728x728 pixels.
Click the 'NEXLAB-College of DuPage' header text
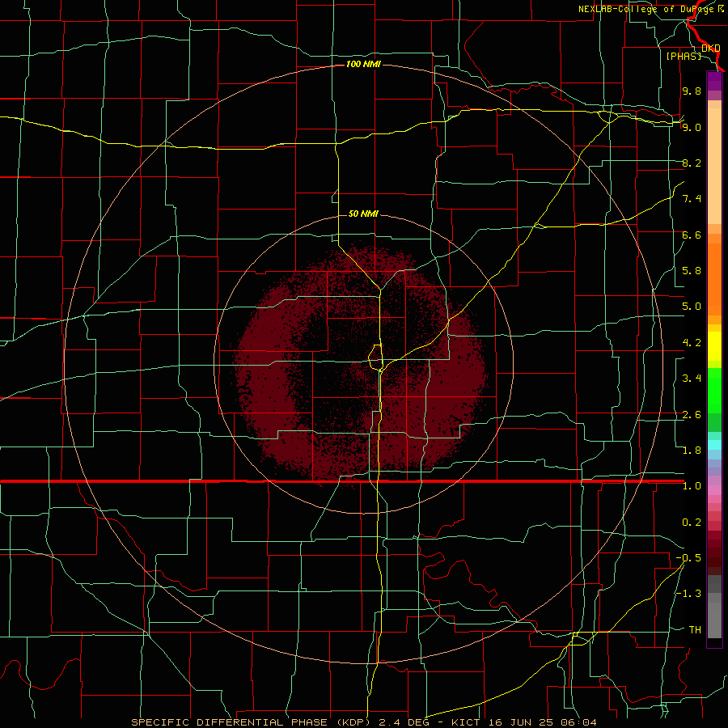pos(647,9)
